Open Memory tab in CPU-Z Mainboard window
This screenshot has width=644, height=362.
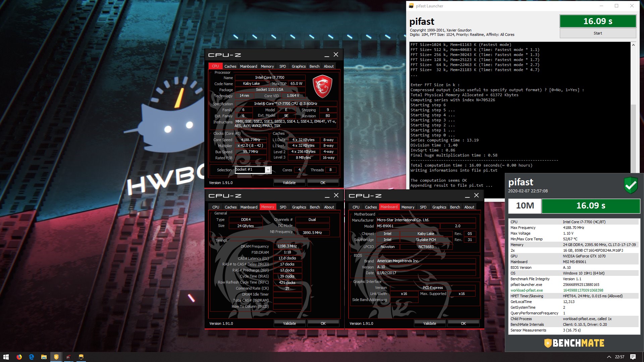tap(408, 207)
